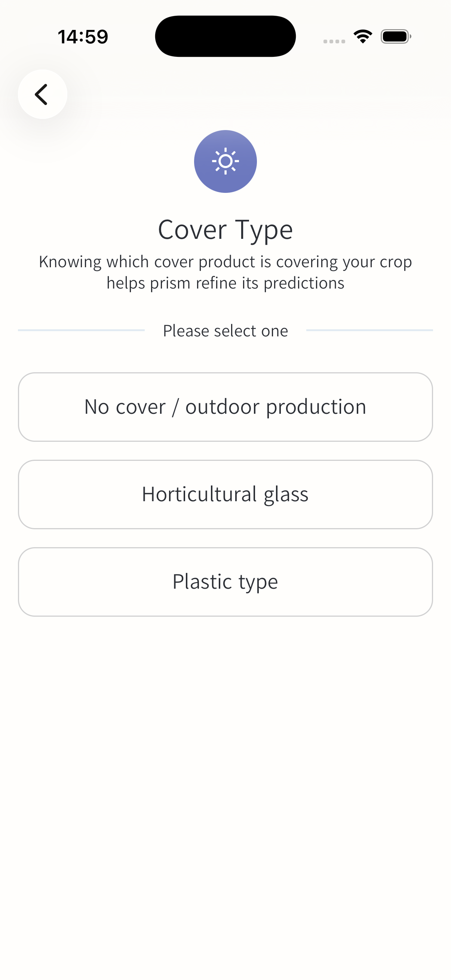Click the word prism in the description
The image size is (451, 980).
click(170, 283)
